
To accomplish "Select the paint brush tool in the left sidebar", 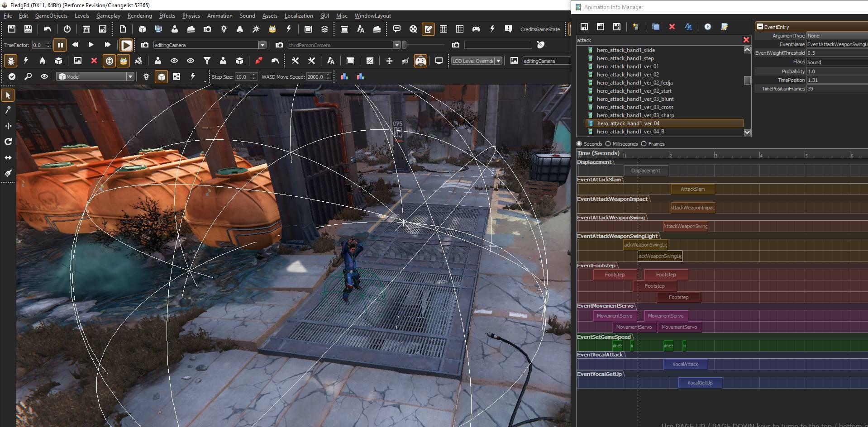I will tap(8, 173).
